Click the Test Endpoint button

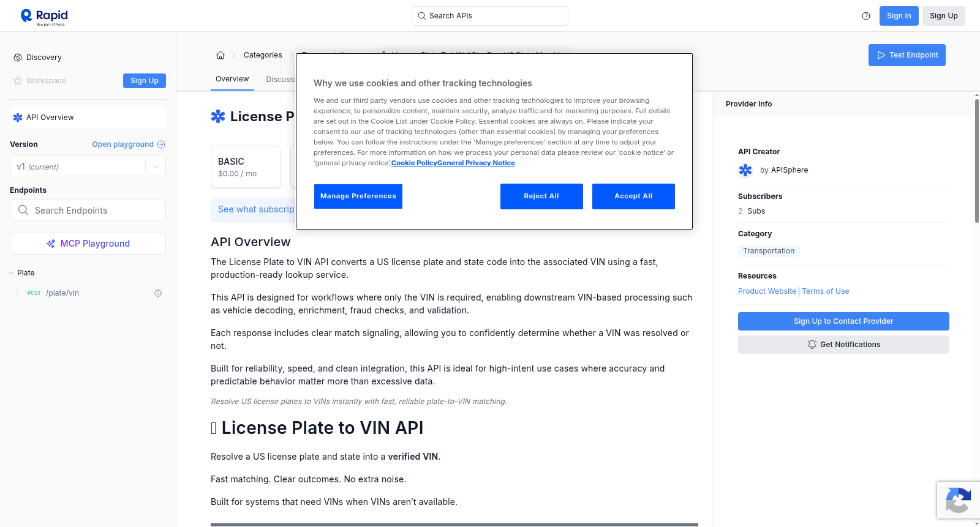907,55
